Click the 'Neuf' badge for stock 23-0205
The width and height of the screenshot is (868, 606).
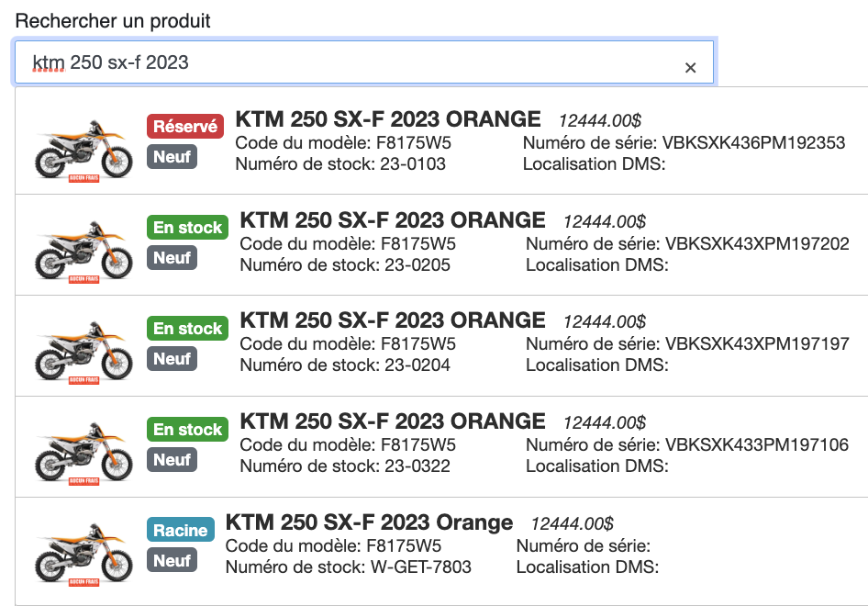coord(172,258)
